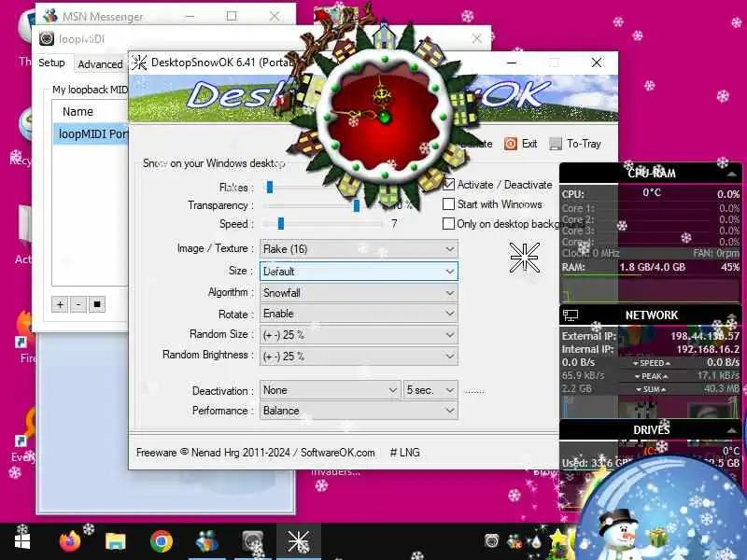This screenshot has height=560, width=747.
Task: Click the network monitor icon in widget
Action: [571, 315]
